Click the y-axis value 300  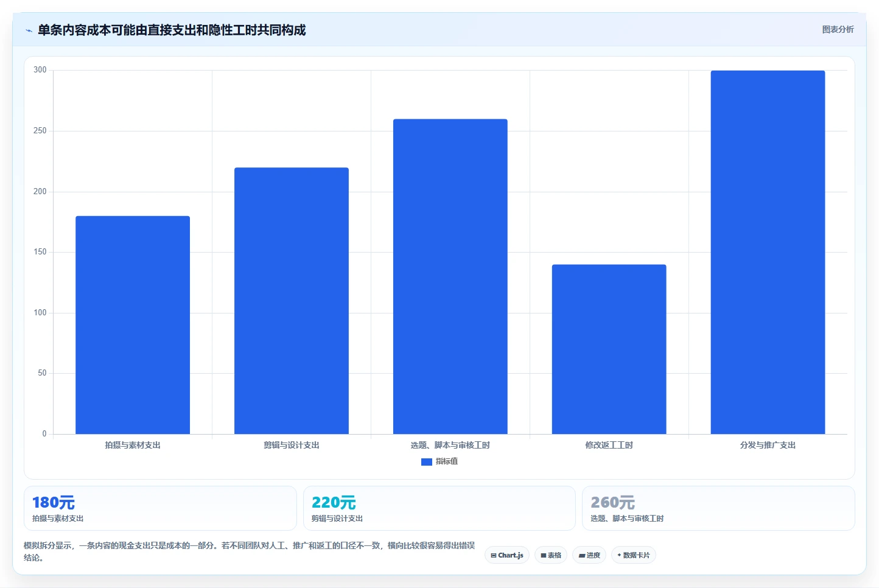point(40,70)
